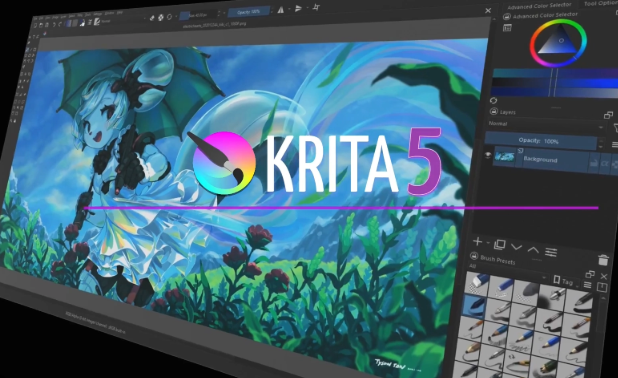Open the fill patterns swatch
Viewport: 618px width, 378px height.
coord(75,23)
